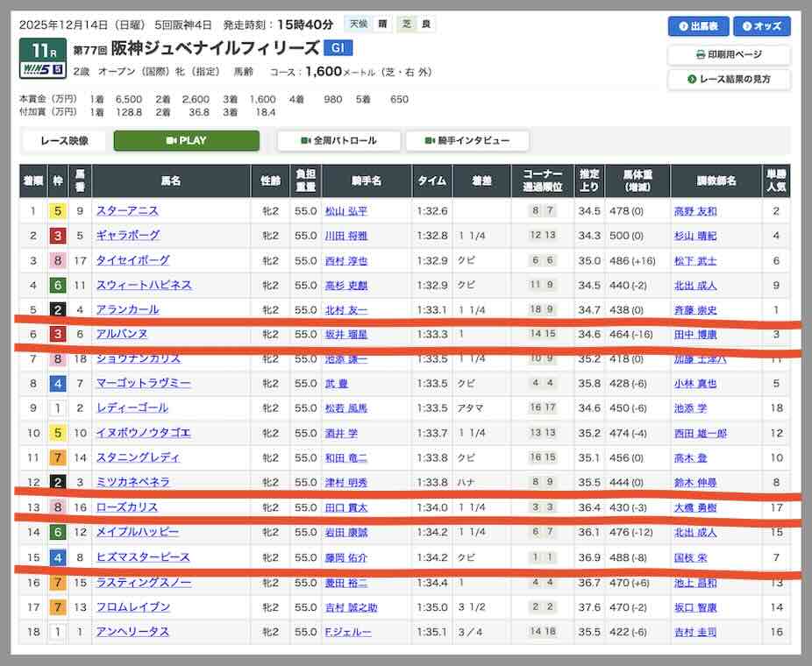The width and height of the screenshot is (812, 666).
Task: Click the GI grade badge
Action: coord(338,48)
